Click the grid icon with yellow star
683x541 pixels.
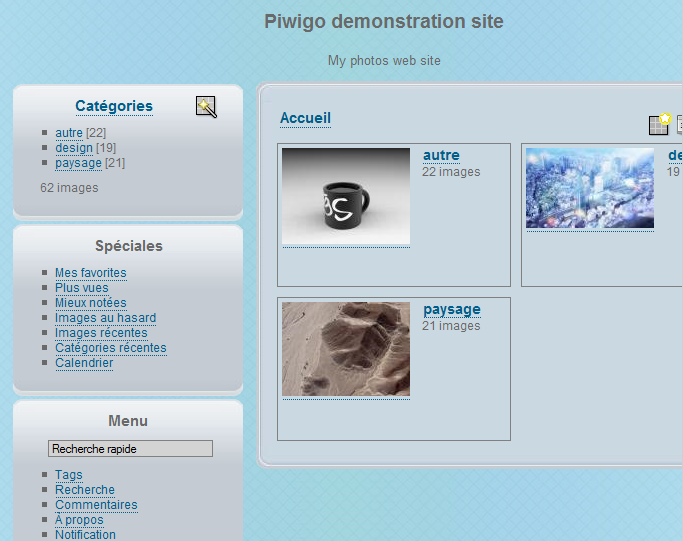coord(659,124)
